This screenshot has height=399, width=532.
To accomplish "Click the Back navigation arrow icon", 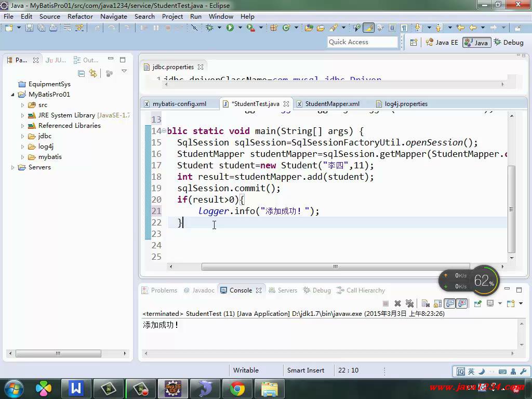I will 473,28.
